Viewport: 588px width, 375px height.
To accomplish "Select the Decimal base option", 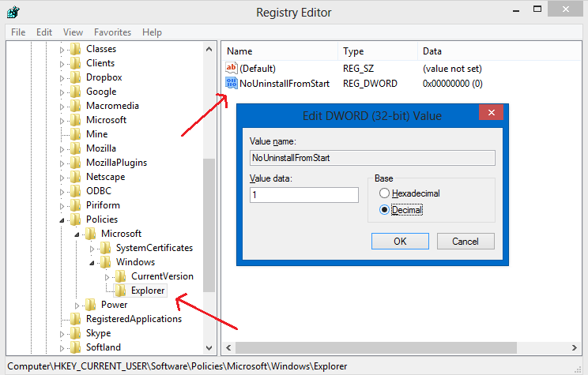I will click(x=384, y=210).
